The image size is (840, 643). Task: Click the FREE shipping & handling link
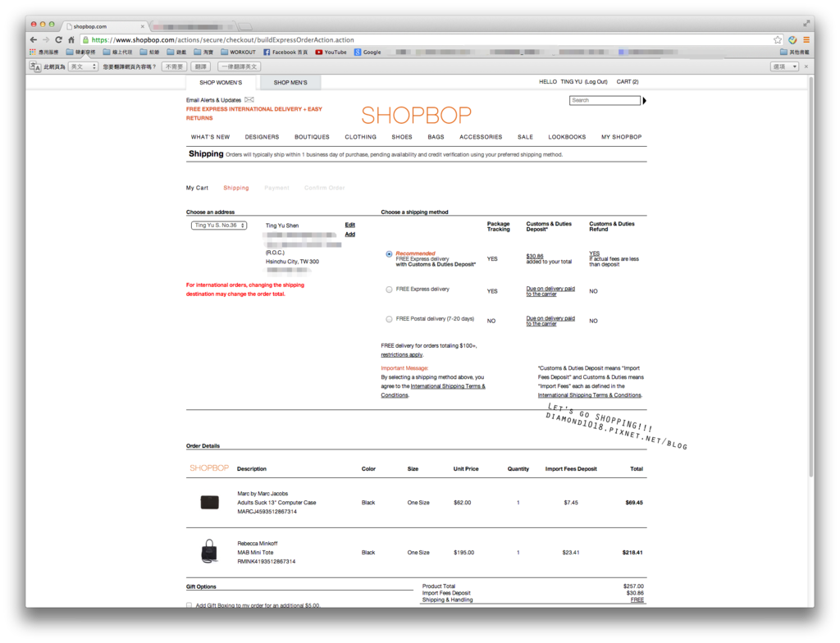click(x=637, y=600)
